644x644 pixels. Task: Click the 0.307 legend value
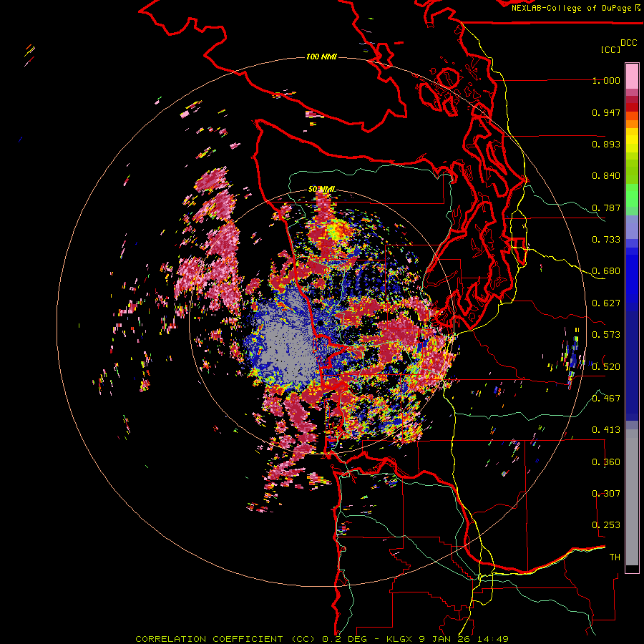(606, 494)
